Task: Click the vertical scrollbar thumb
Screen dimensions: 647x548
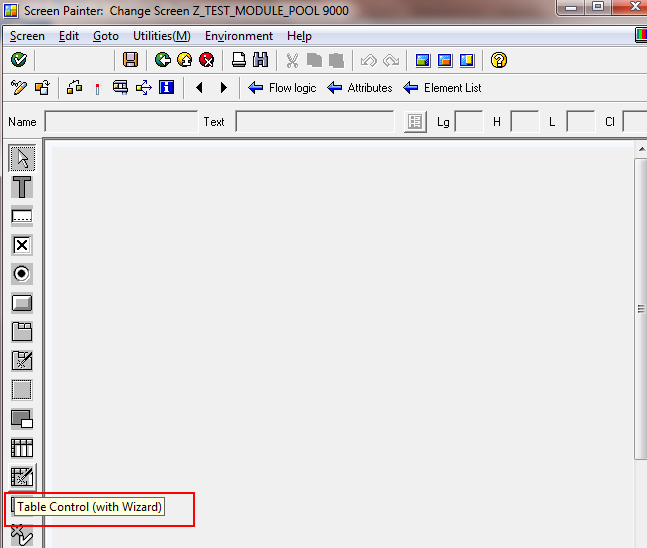Action: point(641,309)
